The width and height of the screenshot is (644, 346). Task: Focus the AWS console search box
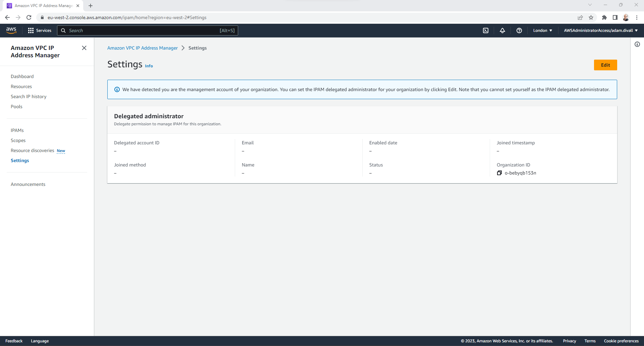(148, 30)
